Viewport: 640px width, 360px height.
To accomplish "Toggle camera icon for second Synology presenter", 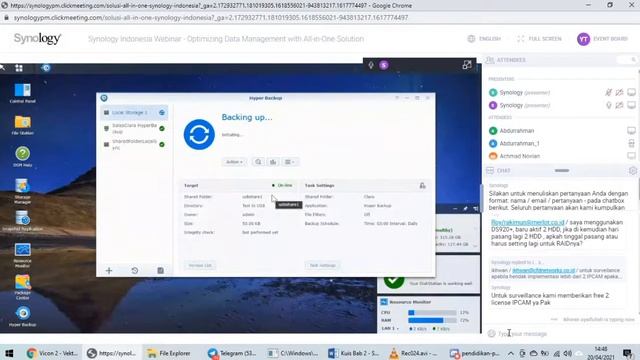I will click(620, 105).
